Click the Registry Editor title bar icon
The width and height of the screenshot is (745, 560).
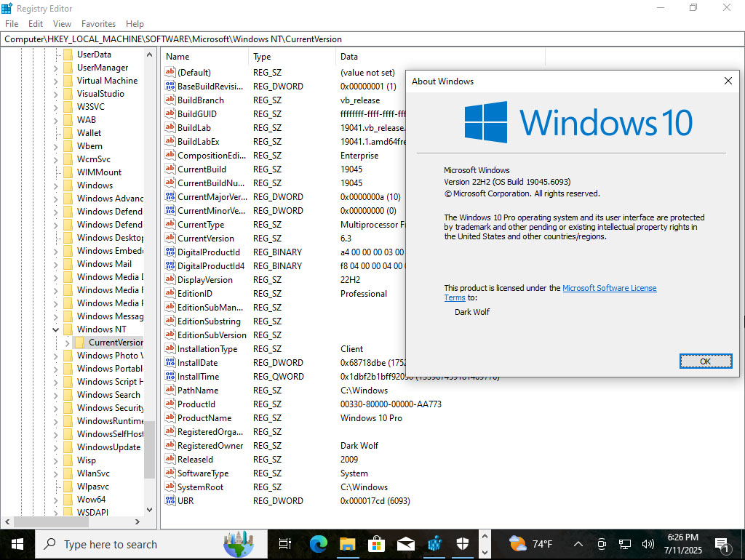click(x=7, y=8)
